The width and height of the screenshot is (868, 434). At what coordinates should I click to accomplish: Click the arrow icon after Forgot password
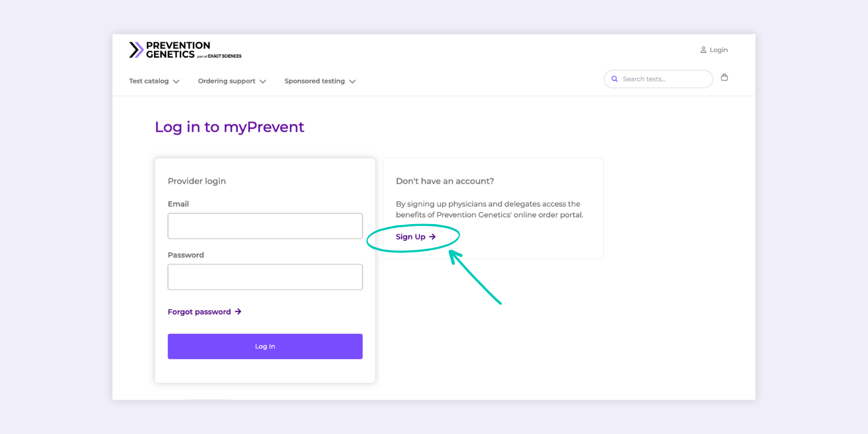[238, 312]
